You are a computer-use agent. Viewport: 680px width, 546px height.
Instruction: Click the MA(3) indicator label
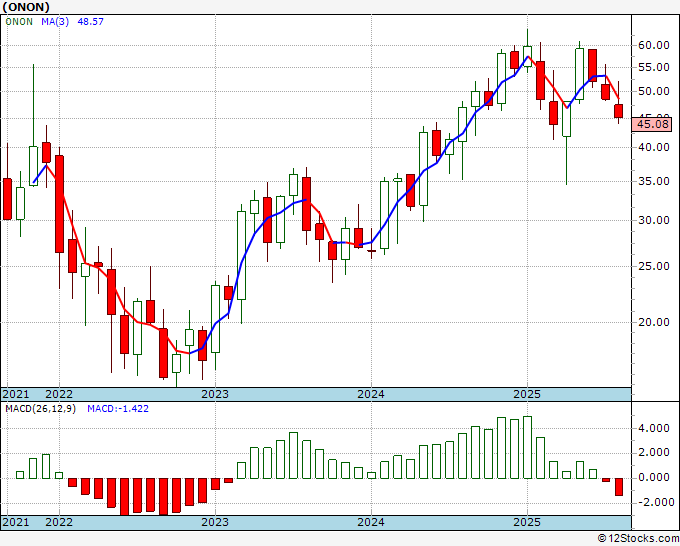click(x=55, y=22)
